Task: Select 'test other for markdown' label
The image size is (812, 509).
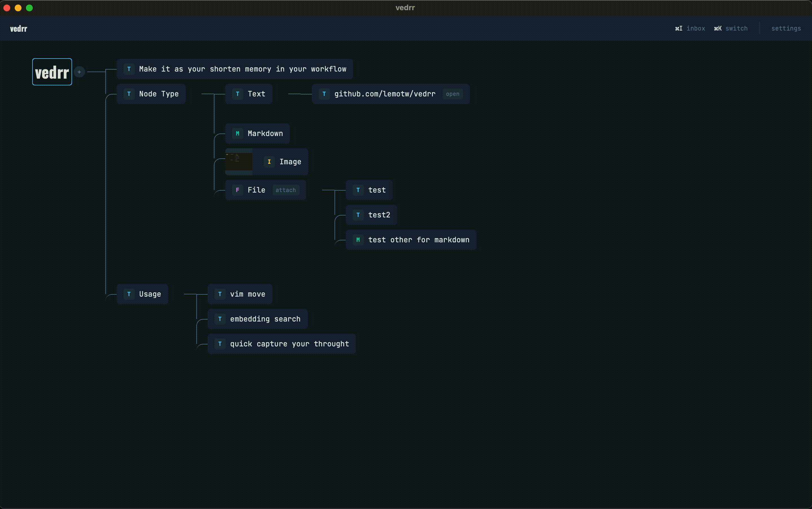Action: coord(419,240)
